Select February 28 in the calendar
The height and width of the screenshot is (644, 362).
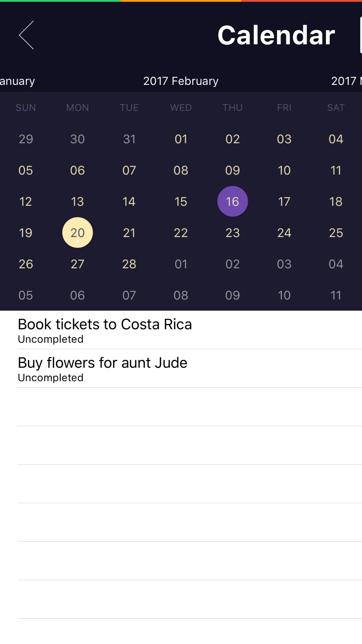[129, 264]
